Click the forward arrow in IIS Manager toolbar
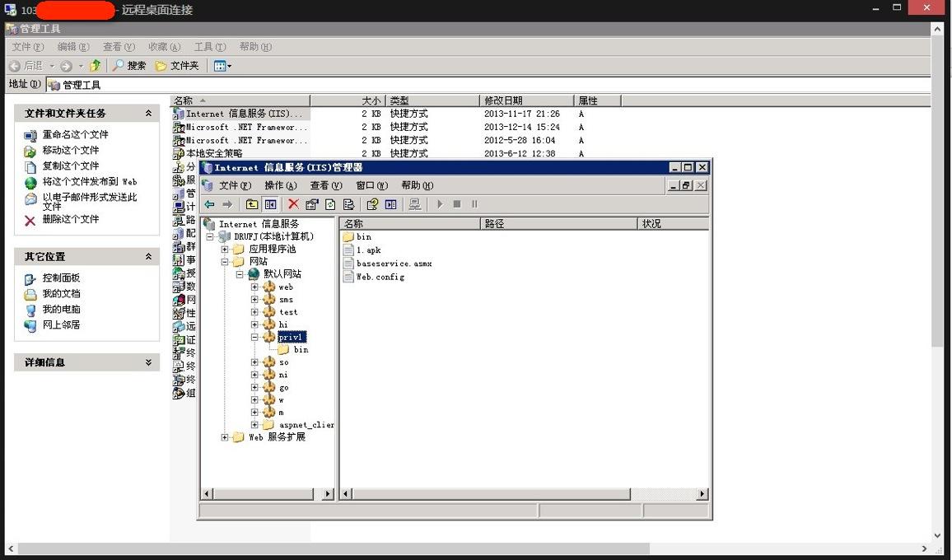 point(227,205)
